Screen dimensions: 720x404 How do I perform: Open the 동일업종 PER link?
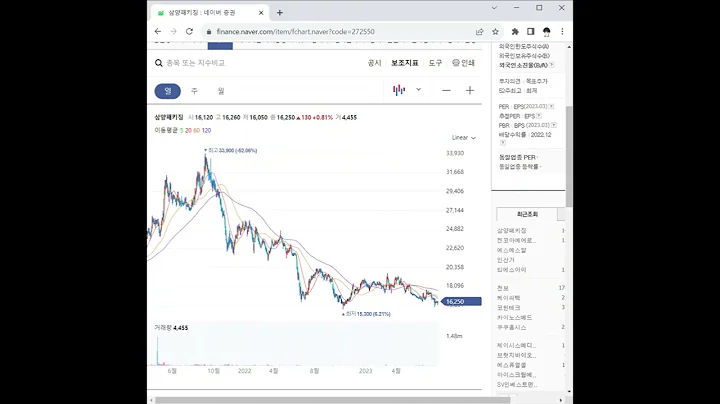518,157
